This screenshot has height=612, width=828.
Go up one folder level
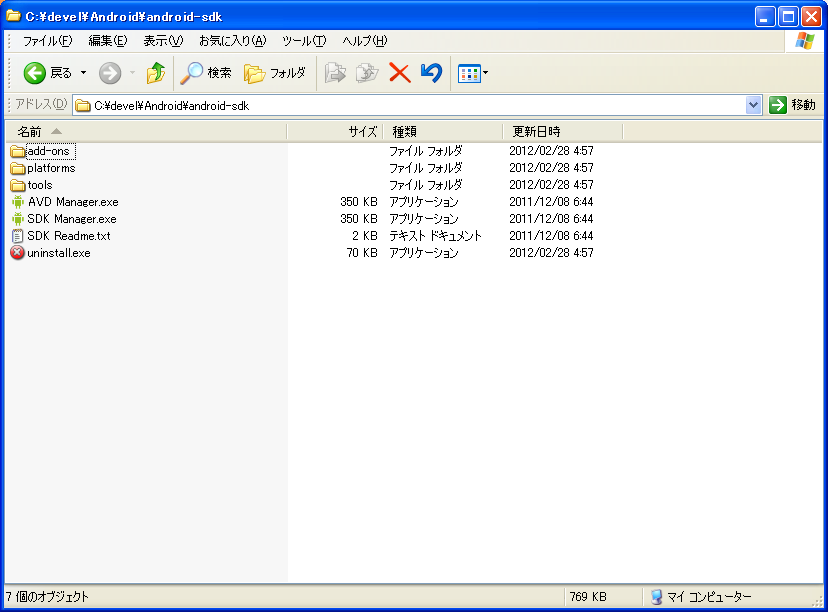(x=156, y=73)
